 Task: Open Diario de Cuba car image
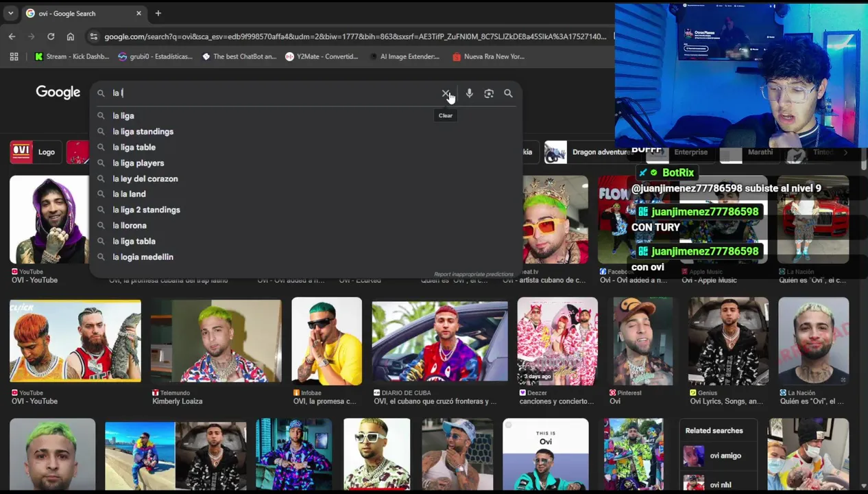coord(439,341)
